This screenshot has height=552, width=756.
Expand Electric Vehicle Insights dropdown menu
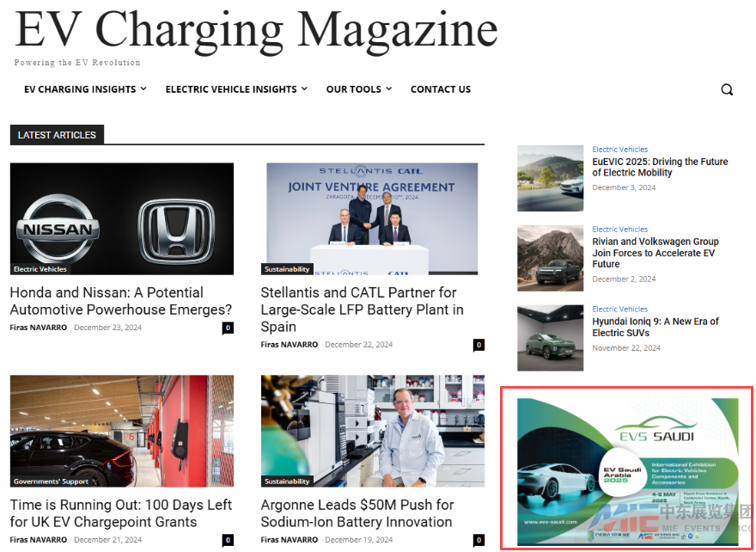[x=236, y=89]
